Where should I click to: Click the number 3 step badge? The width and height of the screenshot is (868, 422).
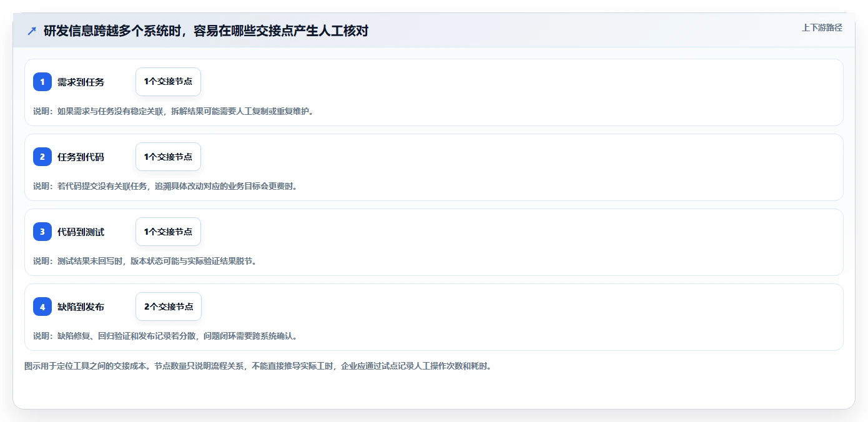tap(42, 232)
